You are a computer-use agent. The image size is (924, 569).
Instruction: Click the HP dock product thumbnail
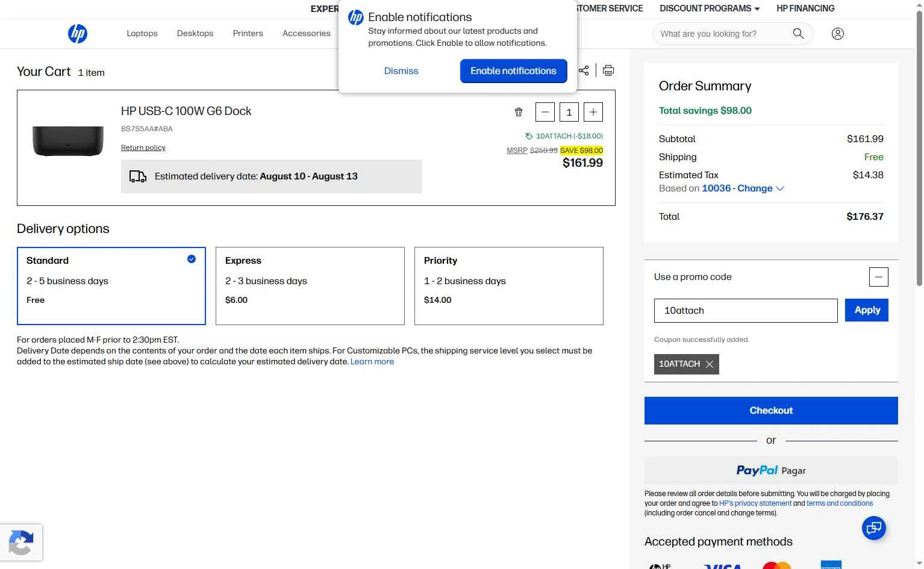click(x=68, y=141)
